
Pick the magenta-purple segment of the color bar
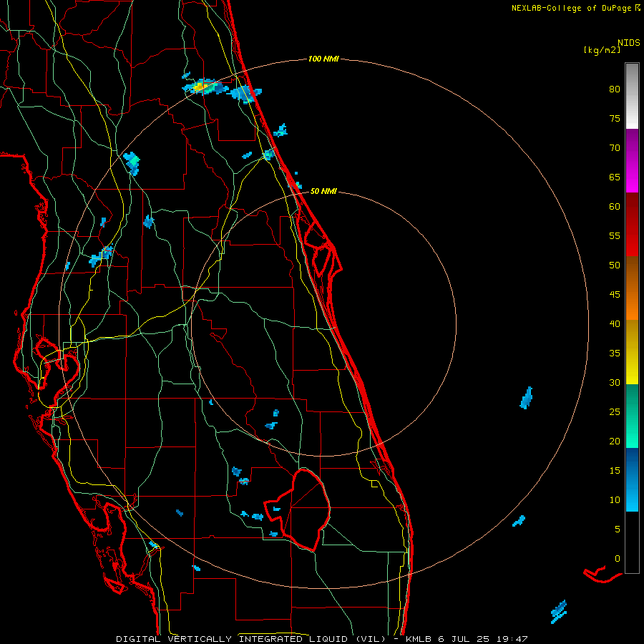coord(632,160)
